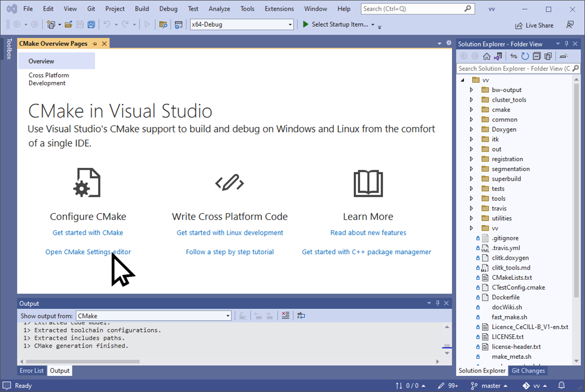Click Switch Views icon in Solution Explorer
The width and height of the screenshot is (585, 392).
498,56
